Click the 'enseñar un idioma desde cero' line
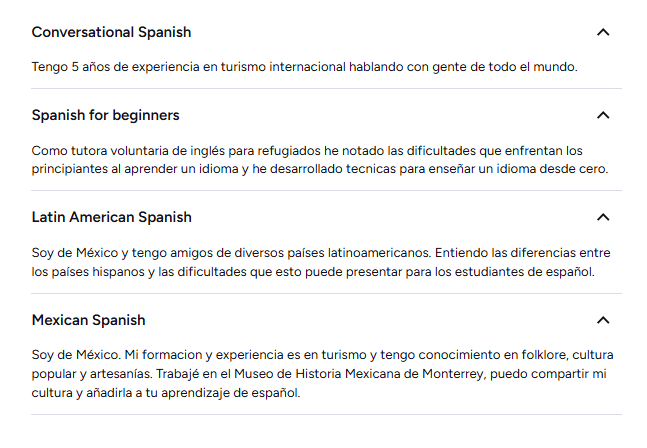The height and width of the screenshot is (448, 647). click(x=320, y=169)
